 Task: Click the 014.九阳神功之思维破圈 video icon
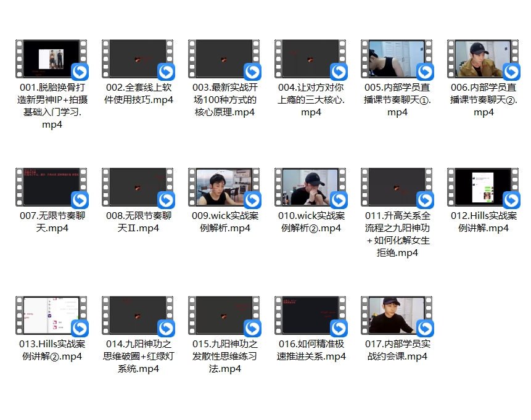[138, 316]
